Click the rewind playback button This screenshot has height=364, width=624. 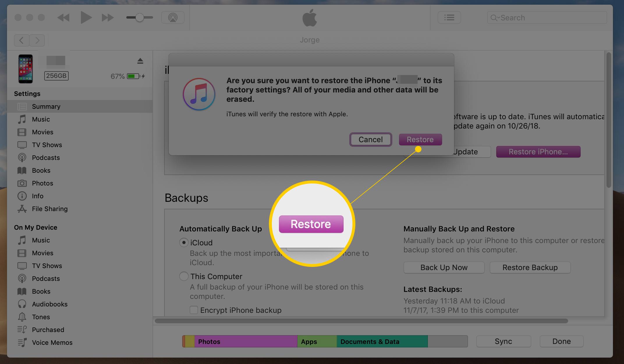[63, 18]
